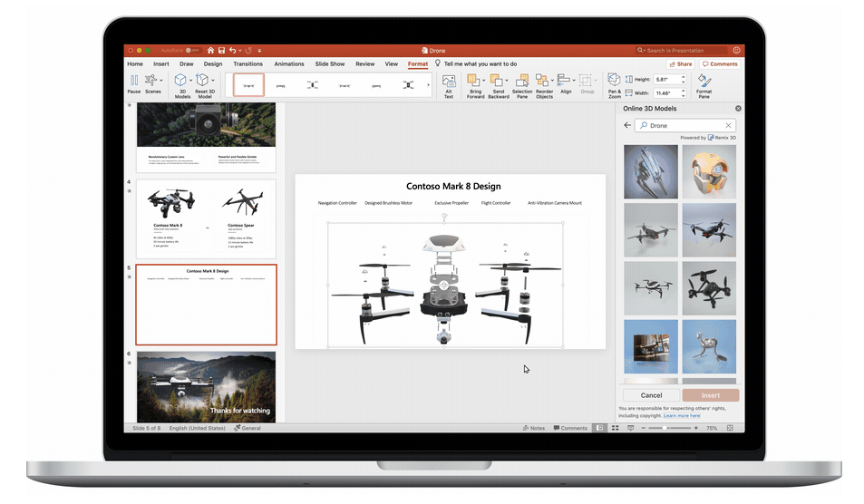Click fit slide to window icon
The width and height of the screenshot is (864, 504).
tap(730, 428)
